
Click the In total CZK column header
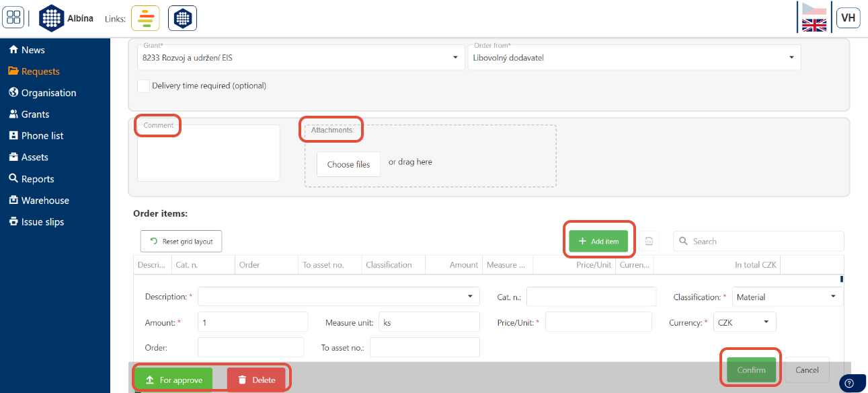click(717, 265)
